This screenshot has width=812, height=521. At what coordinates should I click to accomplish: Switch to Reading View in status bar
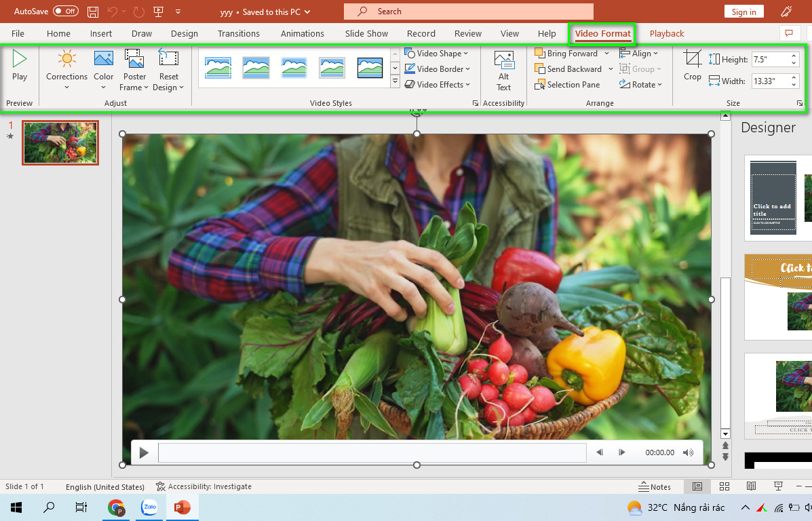(752, 486)
